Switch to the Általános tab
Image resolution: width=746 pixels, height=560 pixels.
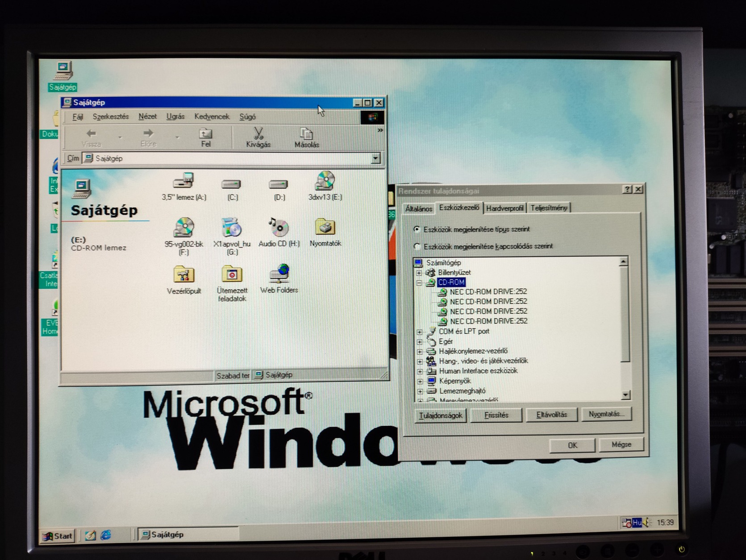tap(418, 208)
